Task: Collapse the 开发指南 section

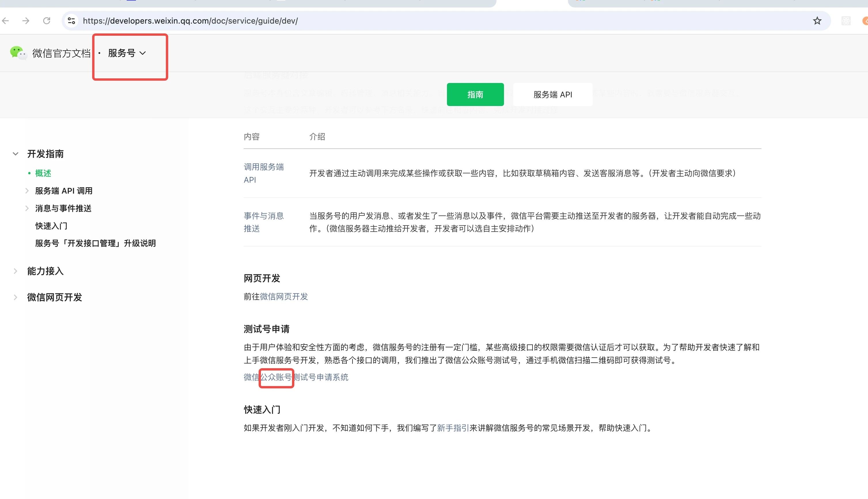Action: tap(16, 154)
